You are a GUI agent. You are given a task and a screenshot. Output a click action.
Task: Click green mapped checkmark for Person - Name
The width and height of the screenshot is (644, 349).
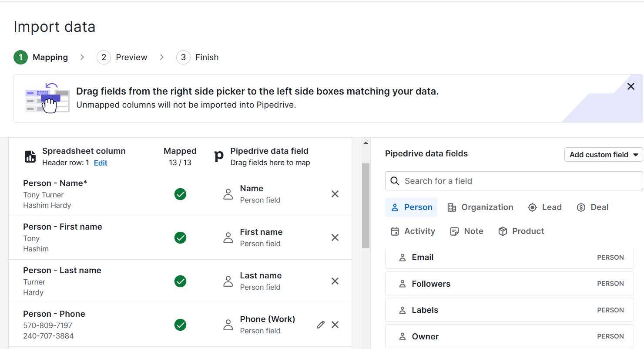tap(180, 194)
